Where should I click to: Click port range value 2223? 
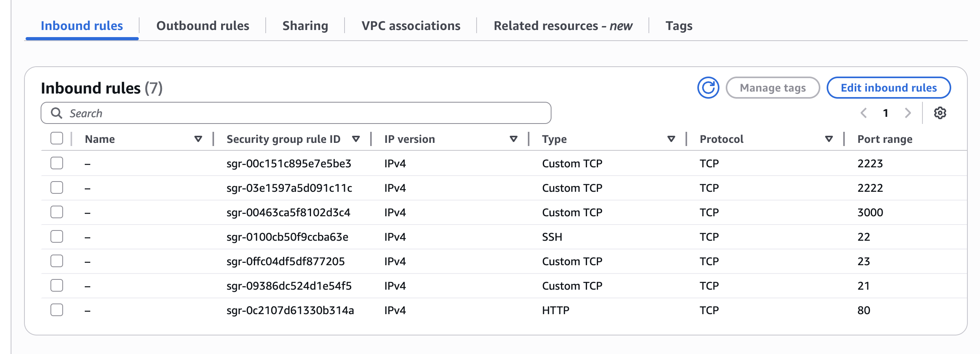[x=870, y=163]
